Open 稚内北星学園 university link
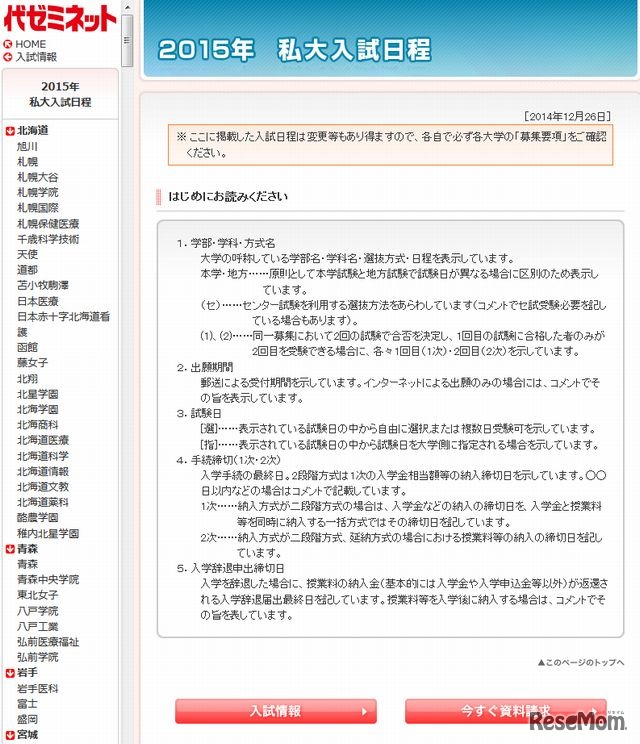640x744 pixels. [48, 533]
